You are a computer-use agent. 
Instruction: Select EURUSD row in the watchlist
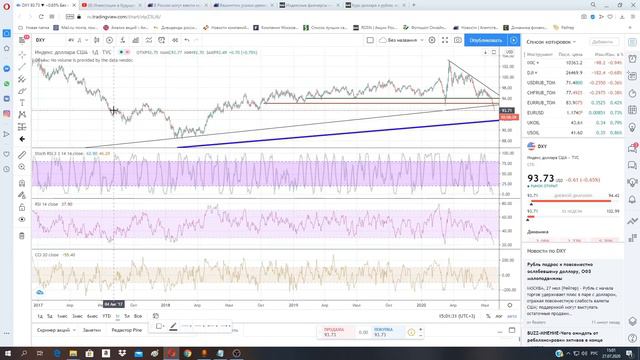pos(574,113)
